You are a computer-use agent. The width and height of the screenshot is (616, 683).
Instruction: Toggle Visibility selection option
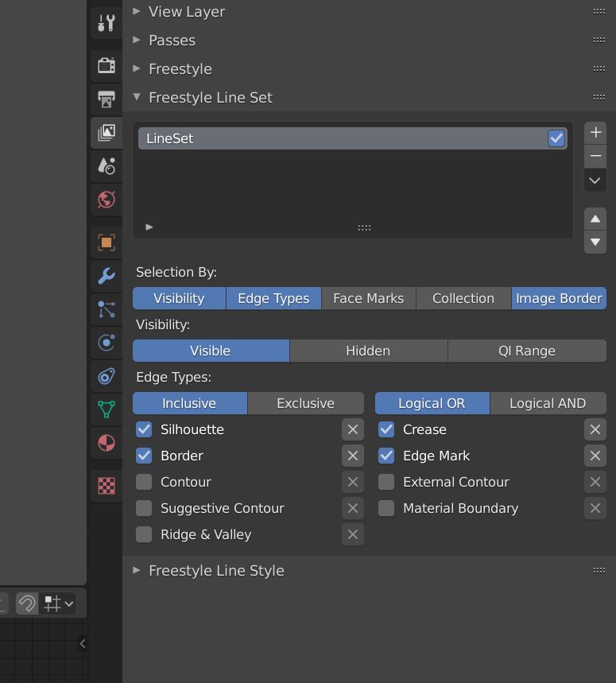[x=179, y=298]
